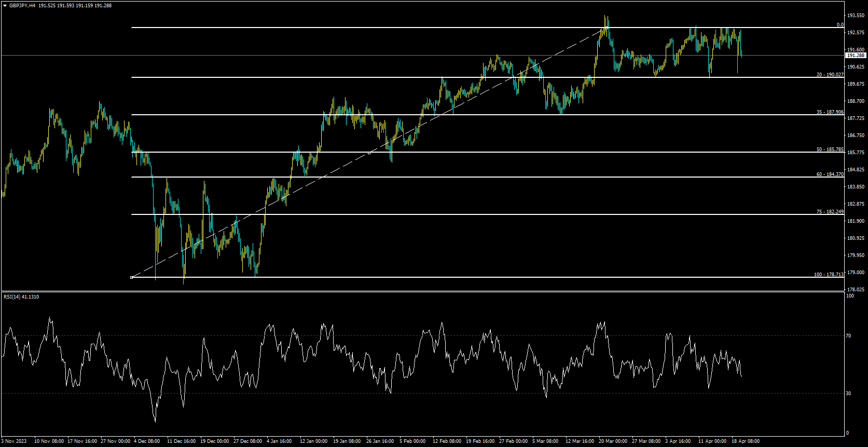Click the 4 Dec 08:00 time axis label
This screenshot has height=447, width=868.
[x=147, y=441]
